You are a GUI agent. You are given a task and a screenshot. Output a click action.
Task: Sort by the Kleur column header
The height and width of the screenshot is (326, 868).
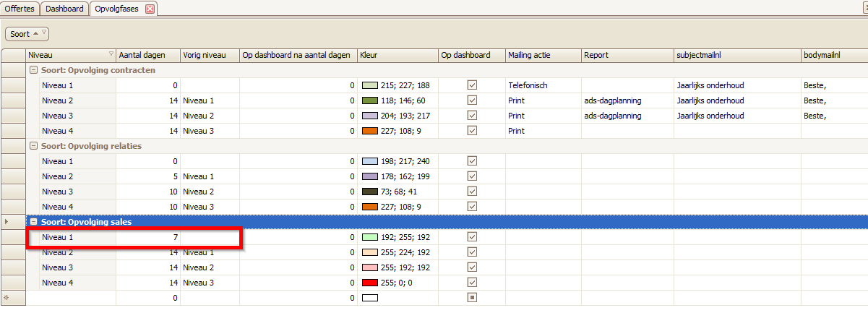397,55
